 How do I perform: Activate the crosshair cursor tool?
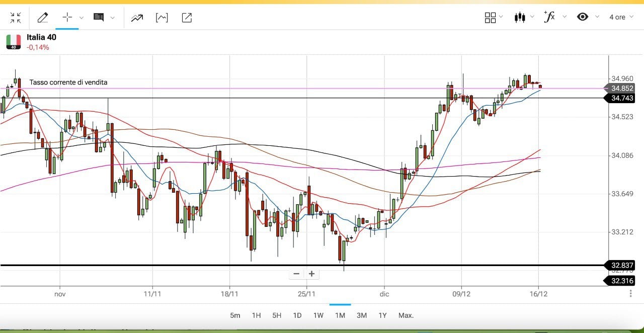(67, 18)
